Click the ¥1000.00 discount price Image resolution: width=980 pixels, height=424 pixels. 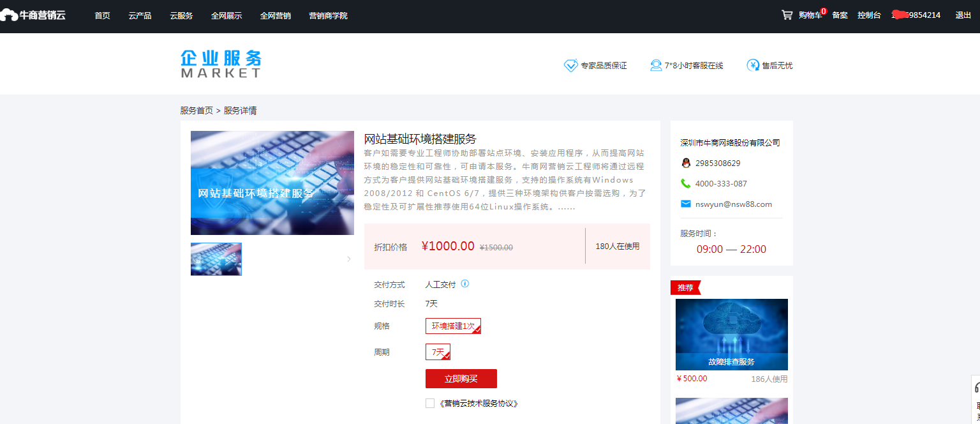click(448, 246)
